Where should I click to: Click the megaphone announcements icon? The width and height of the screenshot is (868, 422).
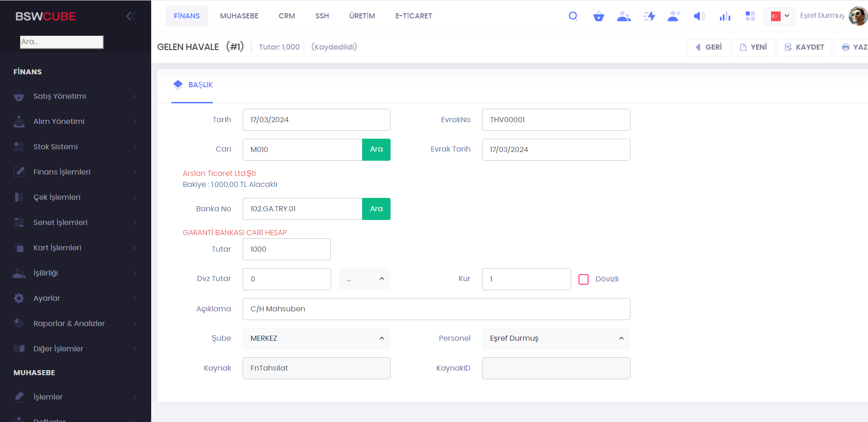click(x=699, y=16)
